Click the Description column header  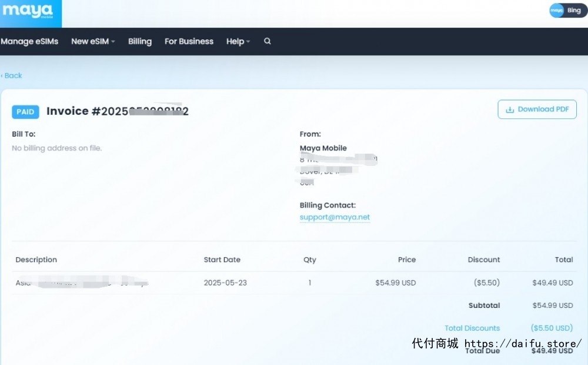pyautogui.click(x=36, y=260)
